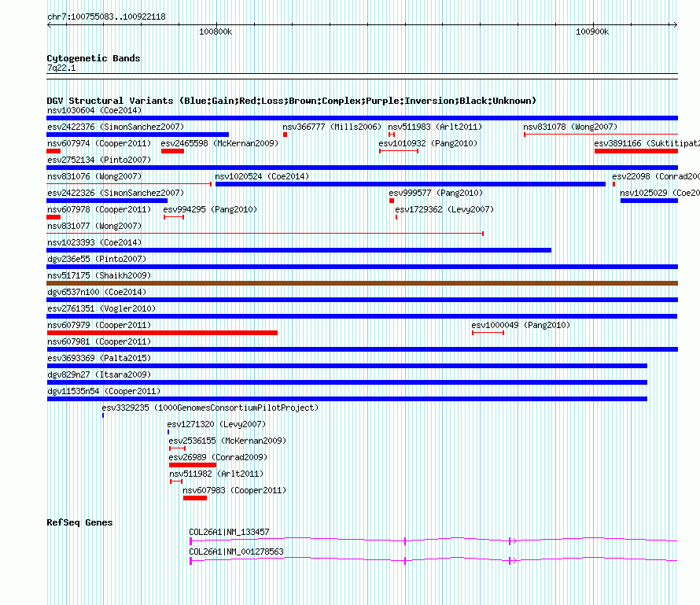Click the dgv6537n100 (Coe2014) label

97,292
